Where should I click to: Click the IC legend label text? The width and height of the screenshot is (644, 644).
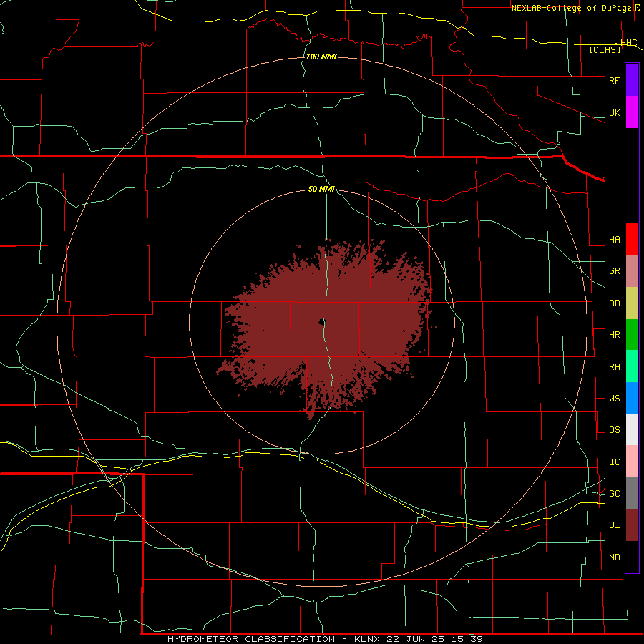click(614, 462)
